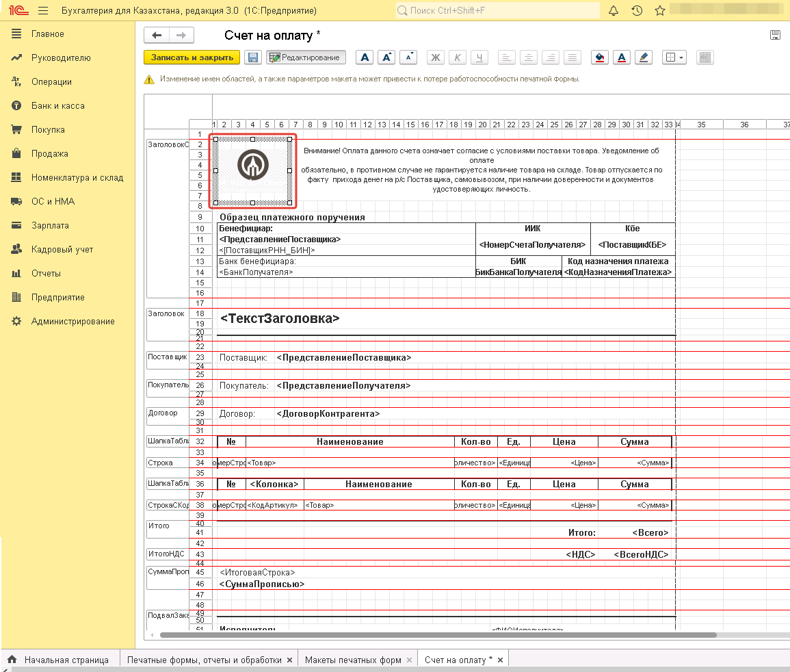Toggle the Редактирование mode button
This screenshot has height=672, width=790.
tap(306, 57)
